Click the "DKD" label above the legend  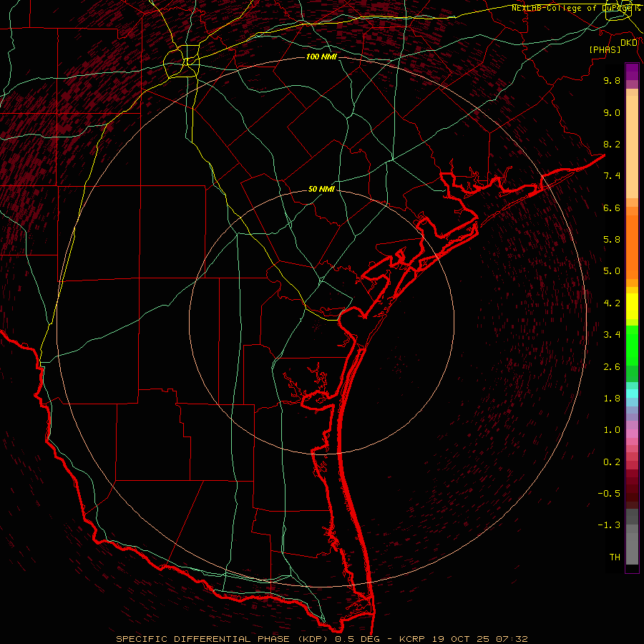pyautogui.click(x=629, y=43)
